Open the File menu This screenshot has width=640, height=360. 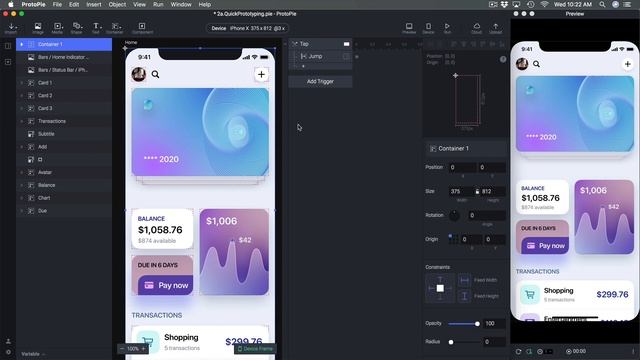coord(57,4)
